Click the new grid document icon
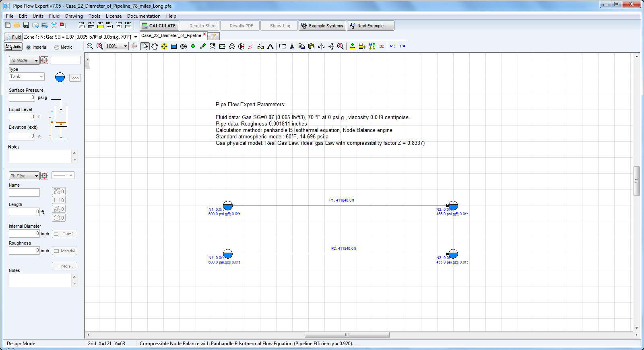 (8, 25)
